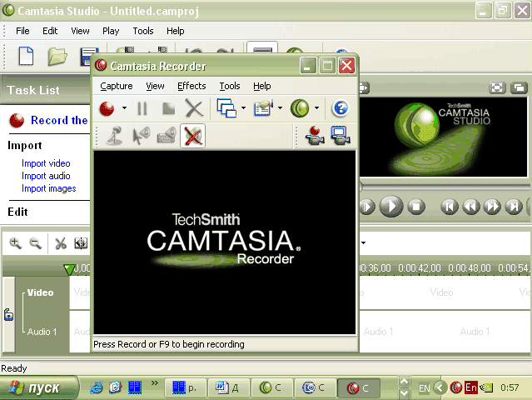The width and height of the screenshot is (532, 400).
Task: Open the timeline dropdown arrow beside Recorder window
Action: (363, 242)
